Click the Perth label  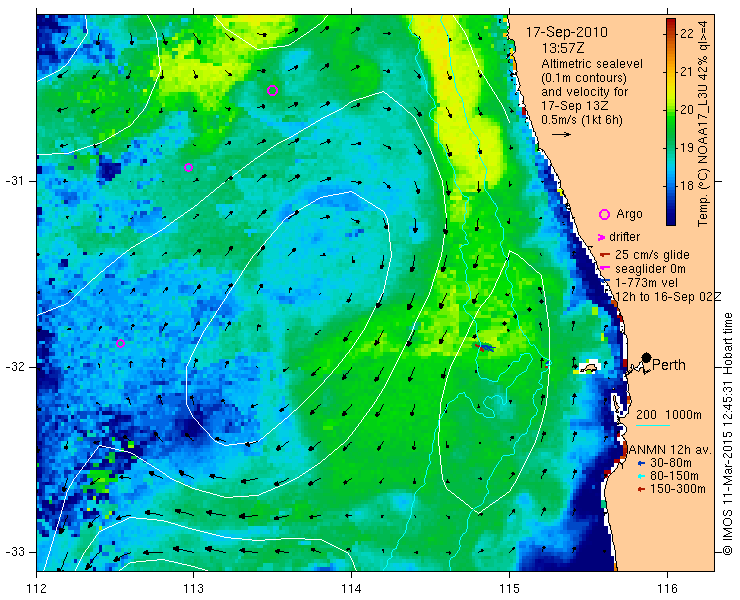[669, 365]
